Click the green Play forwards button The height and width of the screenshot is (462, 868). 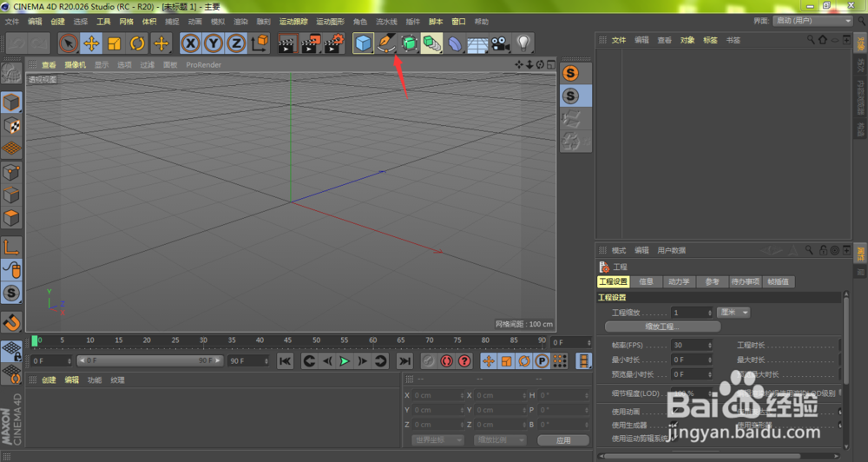pos(345,361)
